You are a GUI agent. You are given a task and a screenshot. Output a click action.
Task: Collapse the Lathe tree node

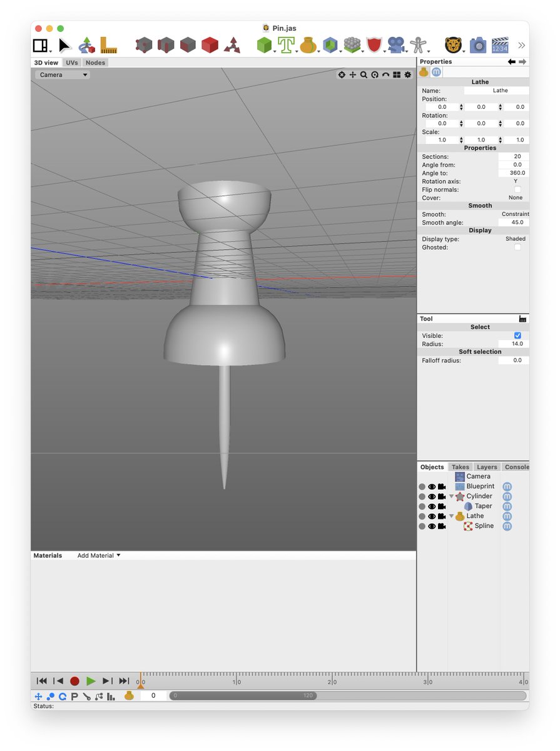452,516
